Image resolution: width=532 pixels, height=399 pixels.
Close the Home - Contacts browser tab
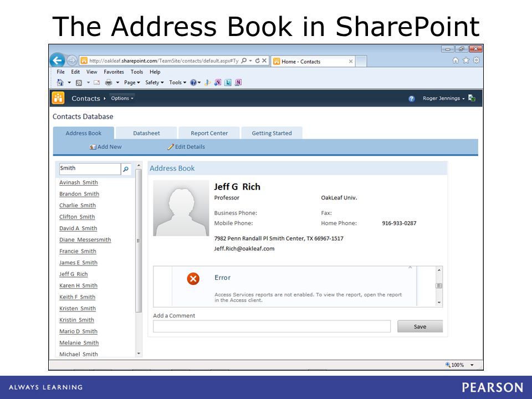click(351, 62)
